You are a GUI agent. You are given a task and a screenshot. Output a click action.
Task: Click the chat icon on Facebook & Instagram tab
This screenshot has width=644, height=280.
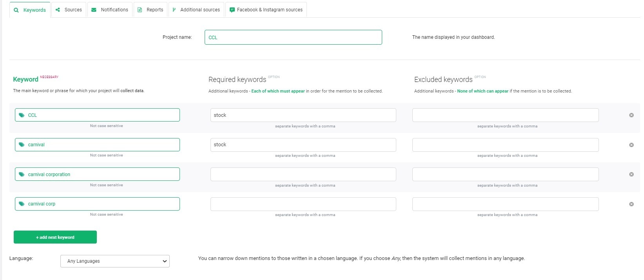coord(232,10)
